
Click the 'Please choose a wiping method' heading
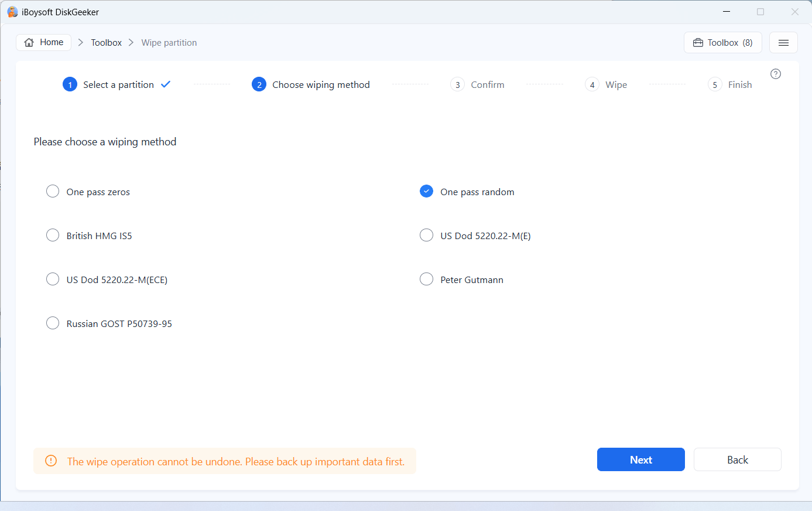(x=105, y=142)
